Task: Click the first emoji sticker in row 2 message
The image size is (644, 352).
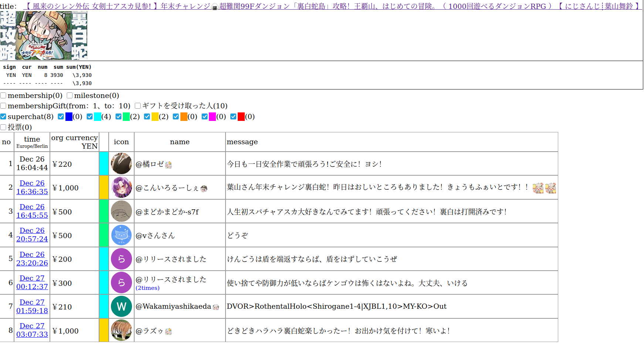Action: pos(538,188)
